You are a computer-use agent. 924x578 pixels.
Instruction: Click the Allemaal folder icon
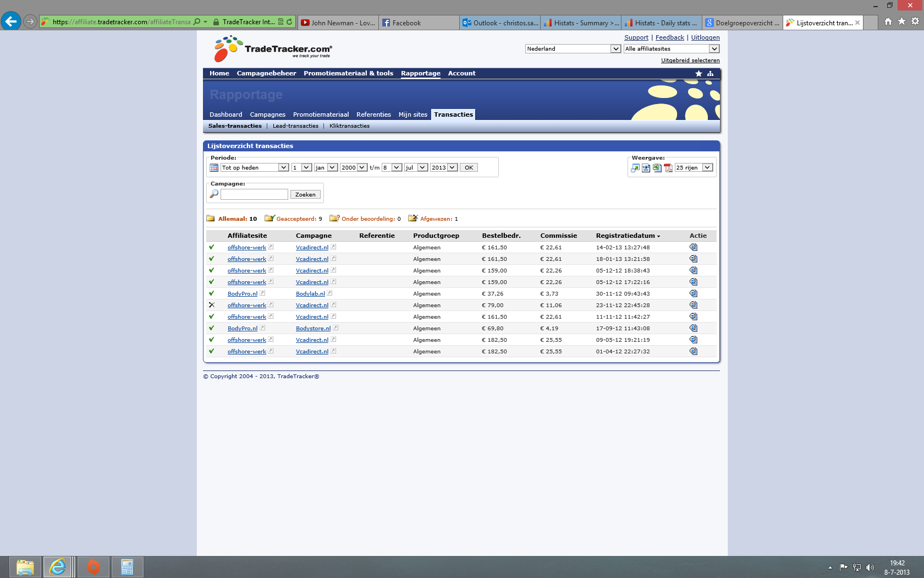pyautogui.click(x=211, y=219)
